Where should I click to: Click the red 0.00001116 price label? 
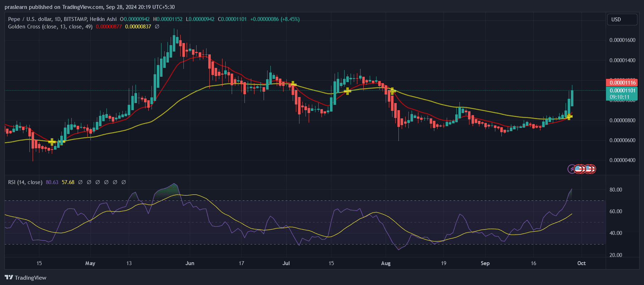[x=622, y=83]
